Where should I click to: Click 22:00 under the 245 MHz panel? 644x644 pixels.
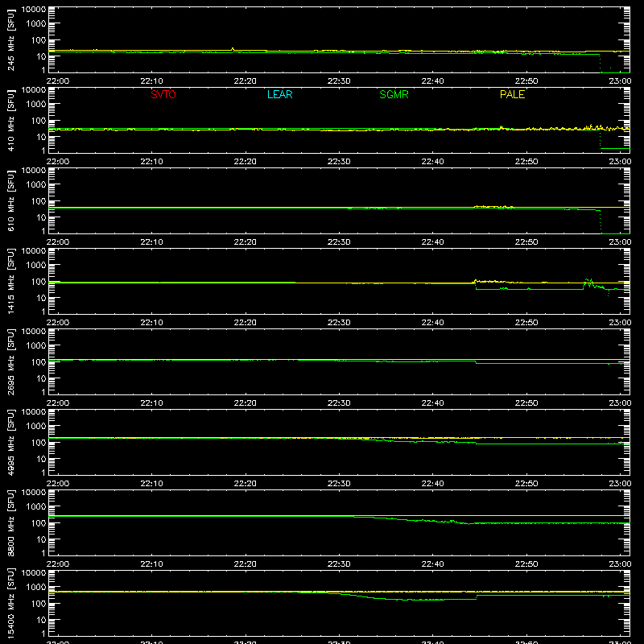[58, 81]
